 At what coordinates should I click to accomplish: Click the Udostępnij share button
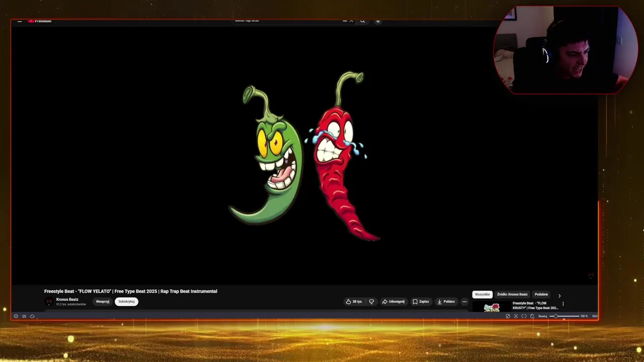pos(393,302)
